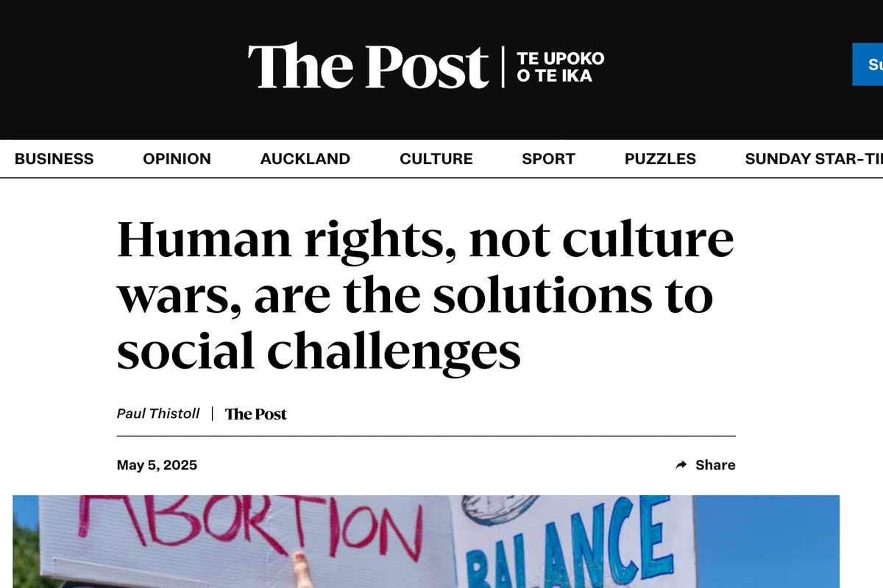The width and height of the screenshot is (883, 588).
Task: Visit the Sunday Star-Times section
Action: click(814, 159)
